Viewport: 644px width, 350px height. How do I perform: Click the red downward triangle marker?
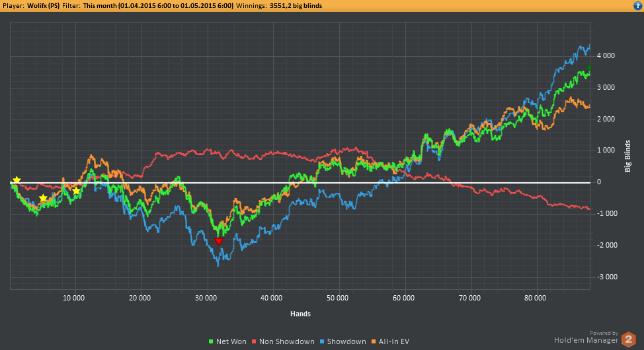219,241
